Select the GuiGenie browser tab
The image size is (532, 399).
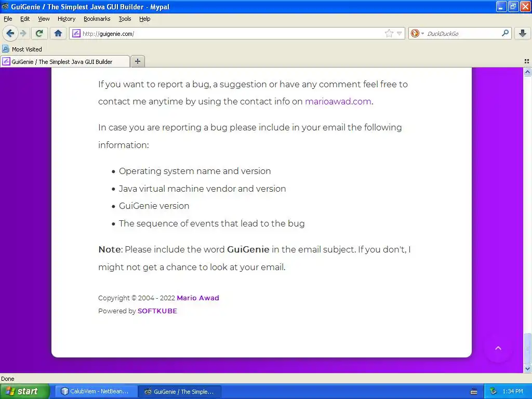[x=65, y=61]
